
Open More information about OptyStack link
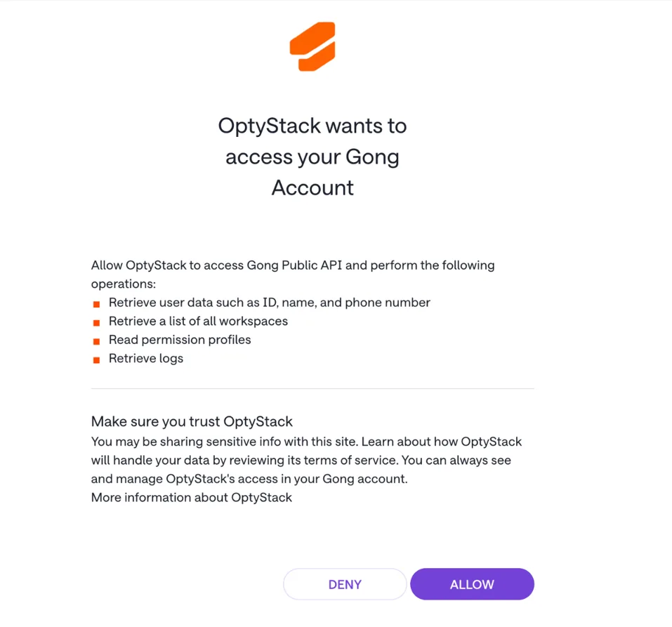pos(192,498)
